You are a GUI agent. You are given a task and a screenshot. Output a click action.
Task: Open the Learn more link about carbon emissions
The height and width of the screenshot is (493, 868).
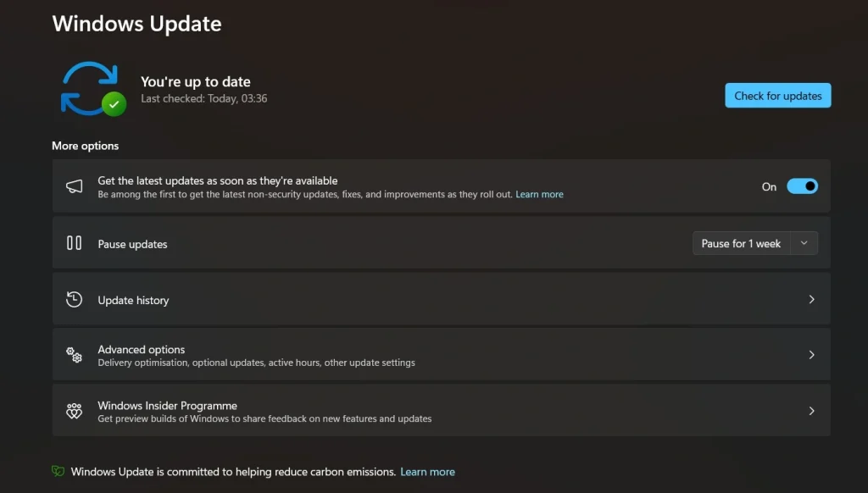(x=427, y=472)
